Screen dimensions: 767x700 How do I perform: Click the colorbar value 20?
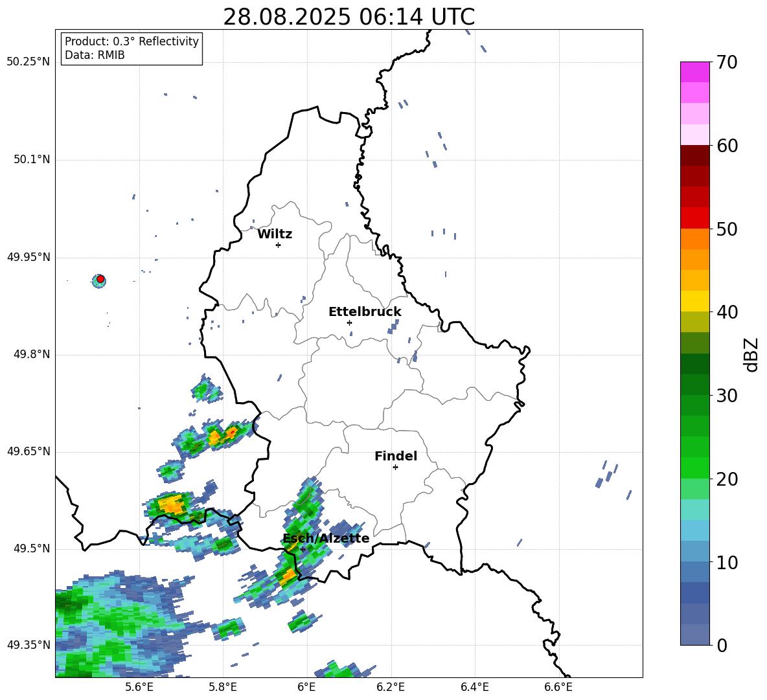[727, 479]
